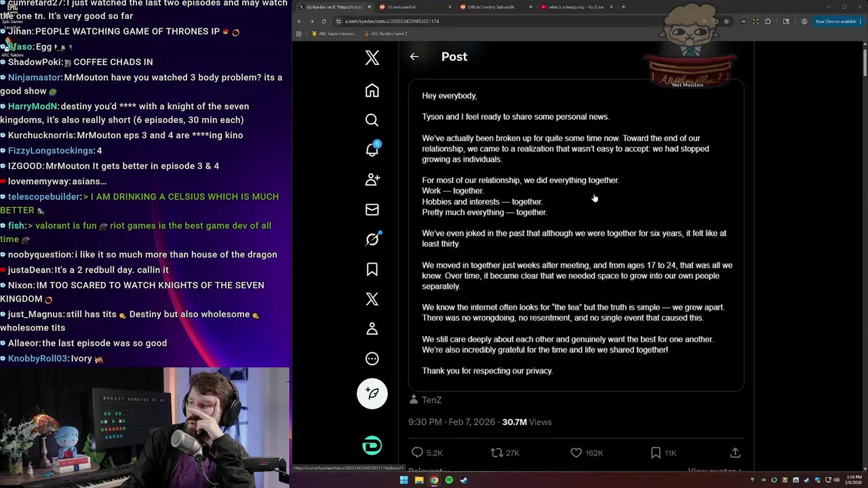The height and width of the screenshot is (488, 868).
Task: Click the scrollbar down arrow at bottom
Action: [x=865, y=468]
